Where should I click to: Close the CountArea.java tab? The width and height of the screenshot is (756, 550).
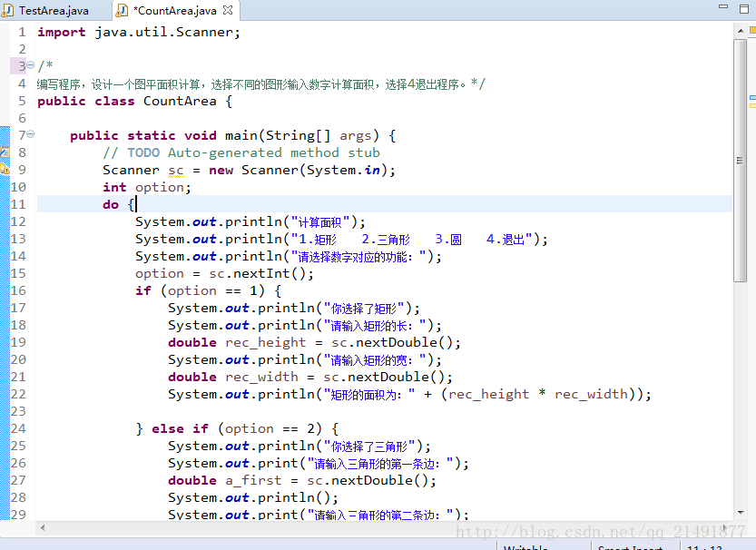click(228, 10)
